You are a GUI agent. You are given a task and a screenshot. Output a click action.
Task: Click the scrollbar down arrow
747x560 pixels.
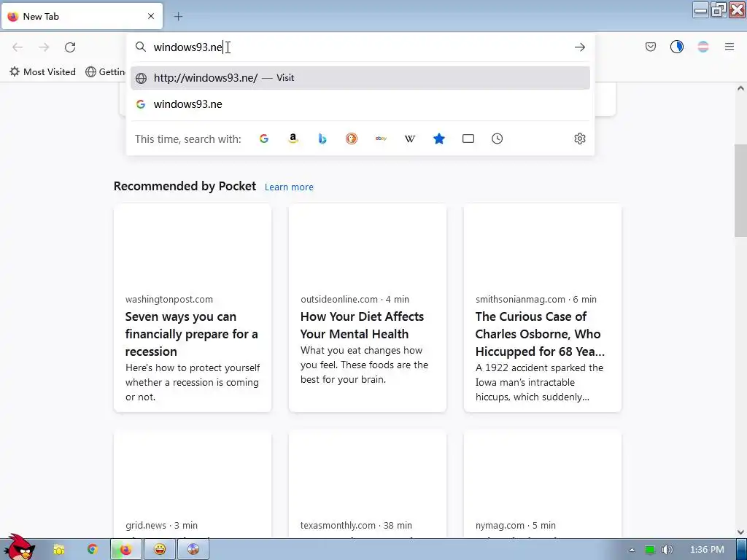click(x=740, y=532)
